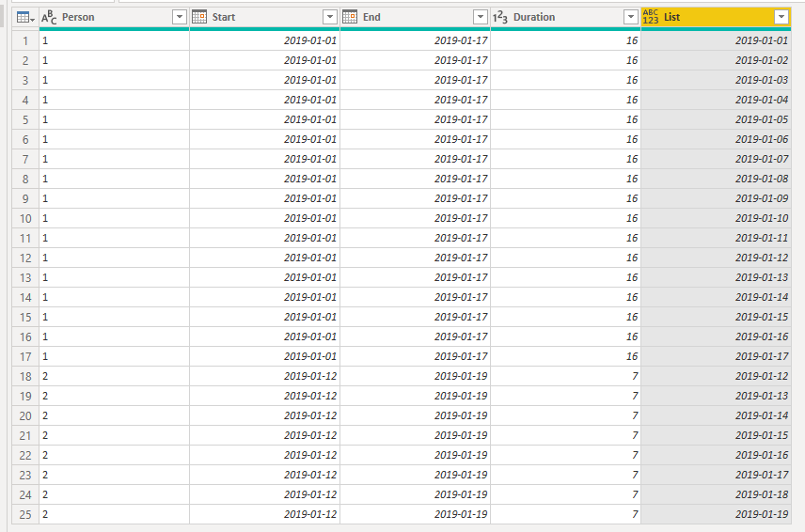805x532 pixels.
Task: Click Person cell 1 in row 7
Action: 114,159
